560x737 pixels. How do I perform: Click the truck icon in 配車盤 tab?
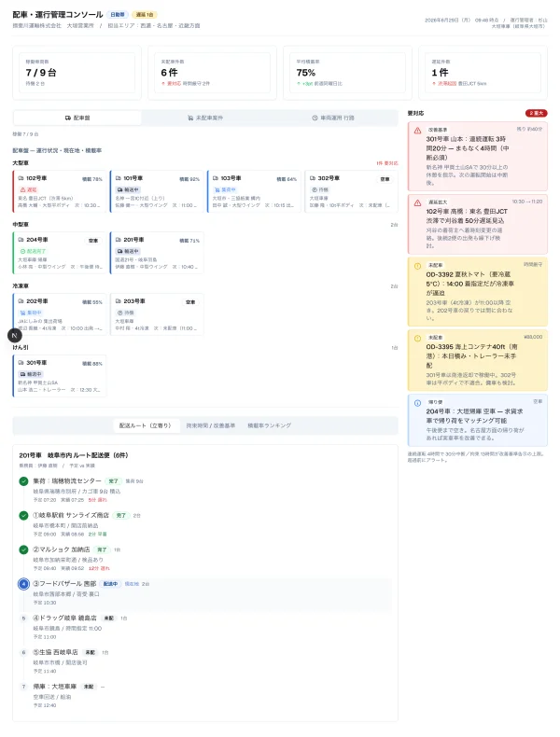(x=68, y=118)
